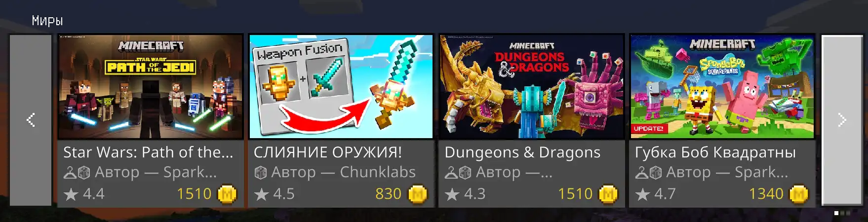Click the star icon next to 4.7
The width and height of the screenshot is (868, 222).
pyautogui.click(x=642, y=194)
